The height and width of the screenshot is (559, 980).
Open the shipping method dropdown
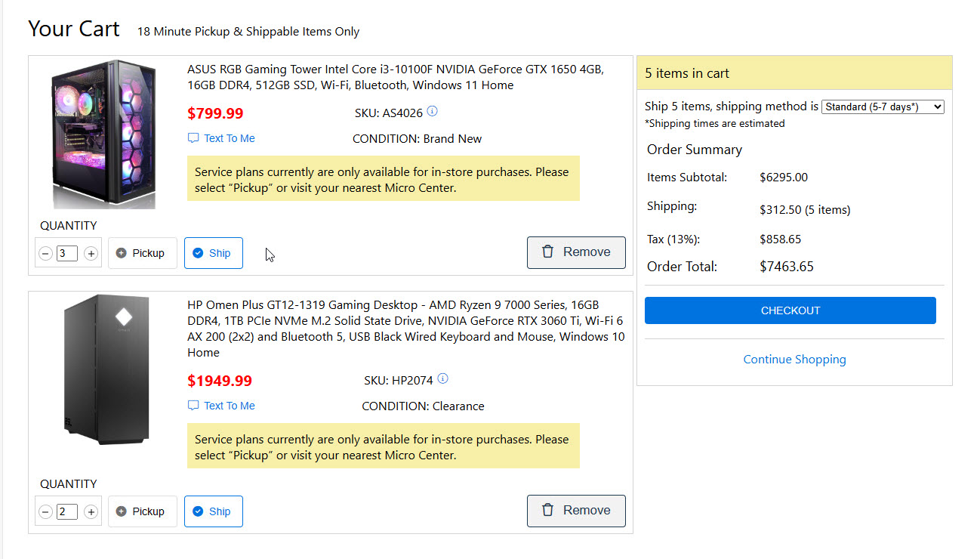[882, 107]
